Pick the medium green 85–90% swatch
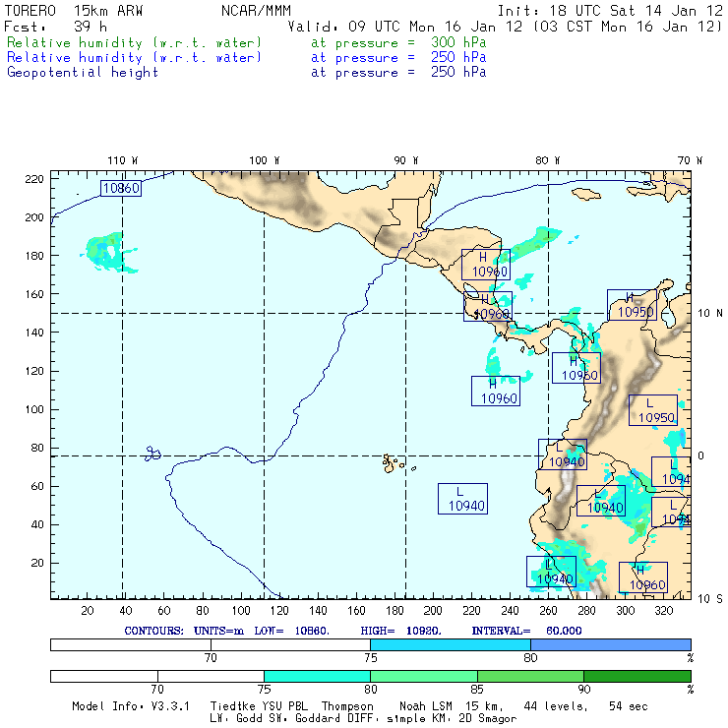This screenshot has height=728, width=728. (530, 676)
